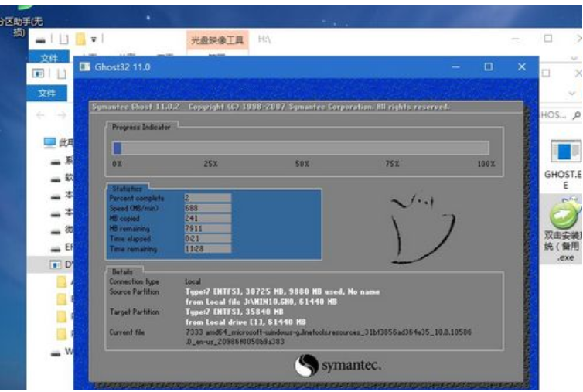This screenshot has width=583, height=392.
Task: Select the W drive at the tree bottom
Action: click(x=62, y=352)
